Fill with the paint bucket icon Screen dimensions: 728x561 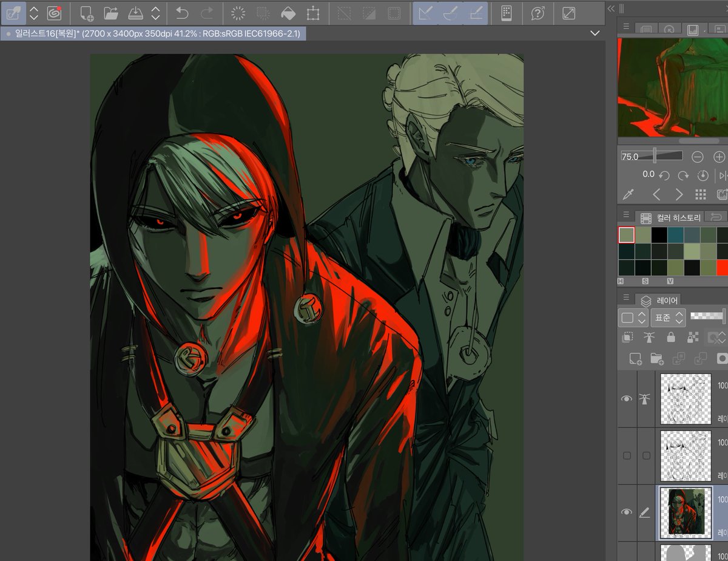coord(288,13)
